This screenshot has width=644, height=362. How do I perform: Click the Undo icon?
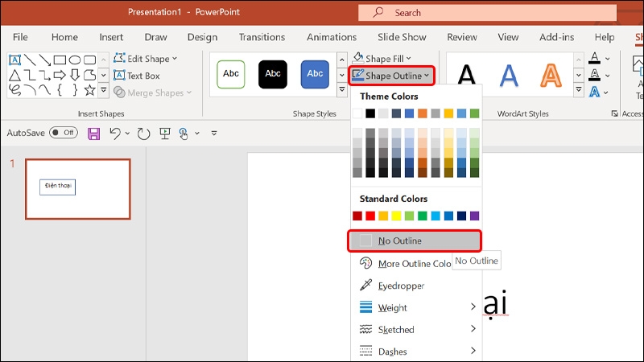click(115, 134)
